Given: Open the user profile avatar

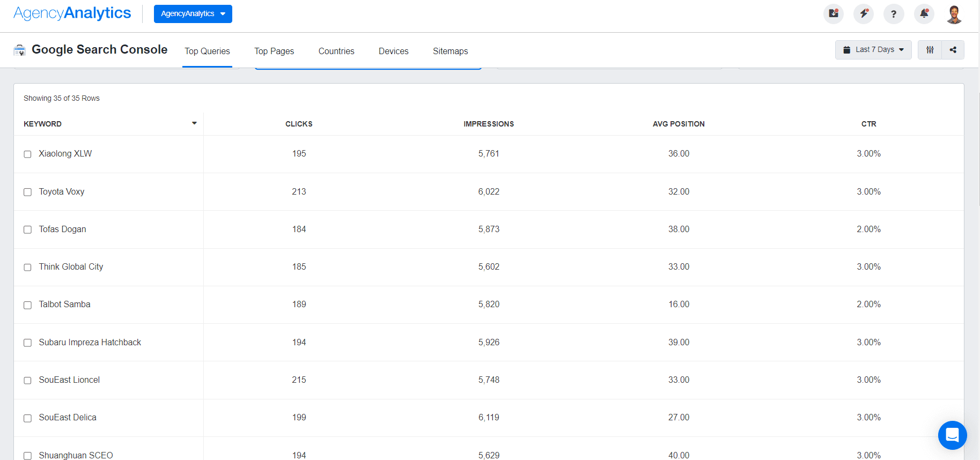Looking at the screenshot, I should coord(954,14).
